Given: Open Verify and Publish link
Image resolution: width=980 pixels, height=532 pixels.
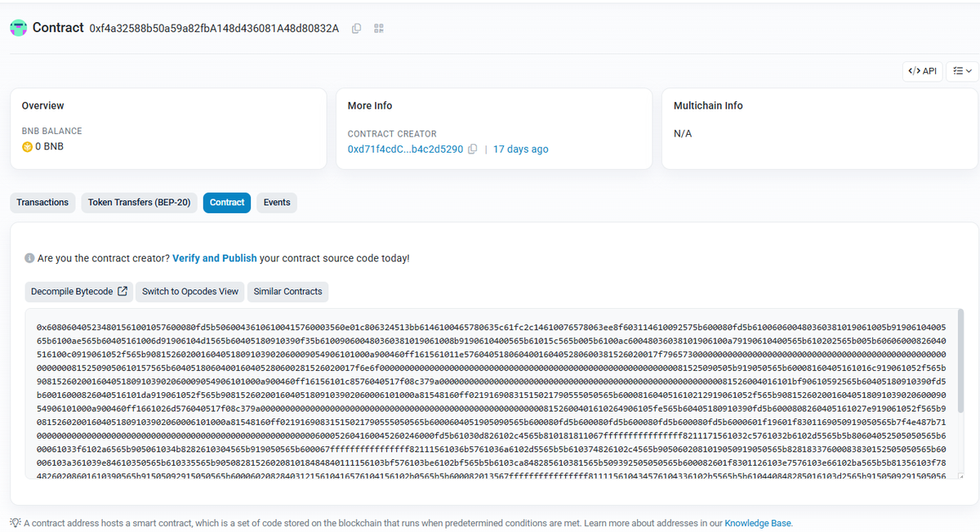Looking at the screenshot, I should pyautogui.click(x=215, y=258).
